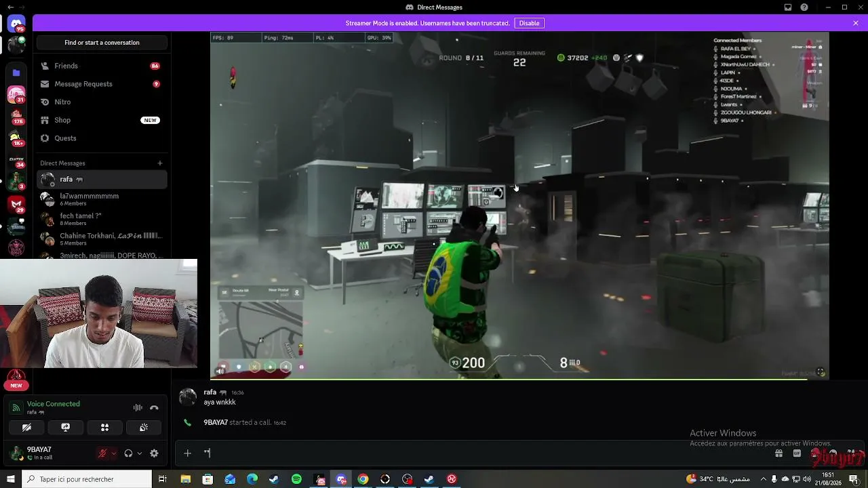Screen dimensions: 868x488
Task: Go back with the navigation arrow
Action: [x=9, y=7]
